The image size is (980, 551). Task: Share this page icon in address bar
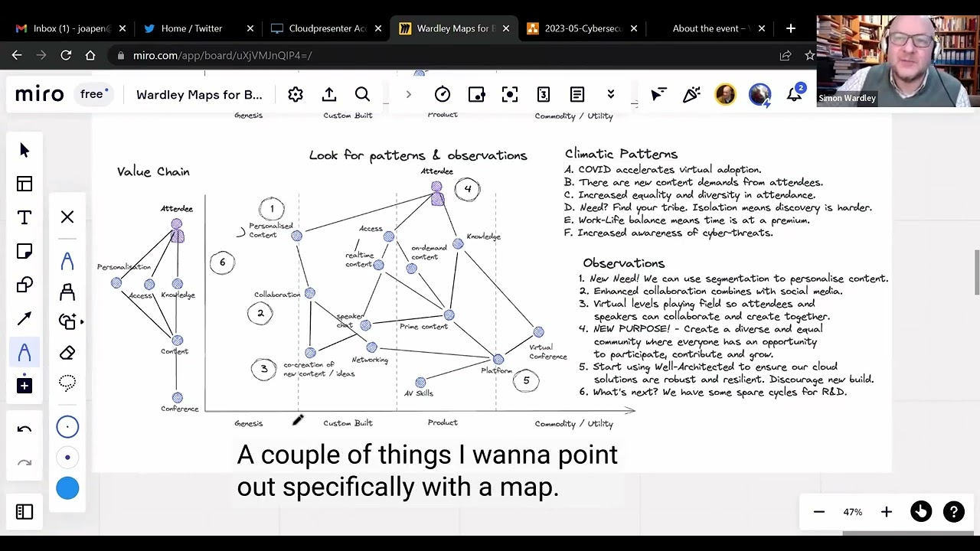tap(786, 55)
